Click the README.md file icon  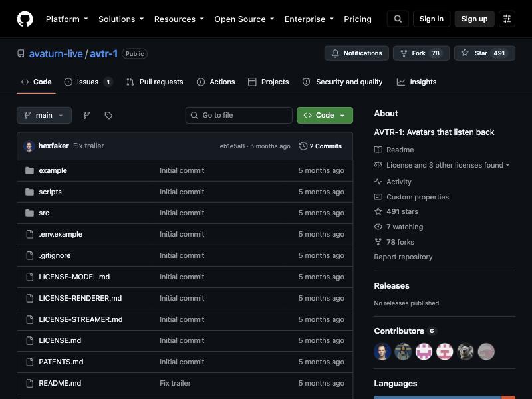(30, 383)
